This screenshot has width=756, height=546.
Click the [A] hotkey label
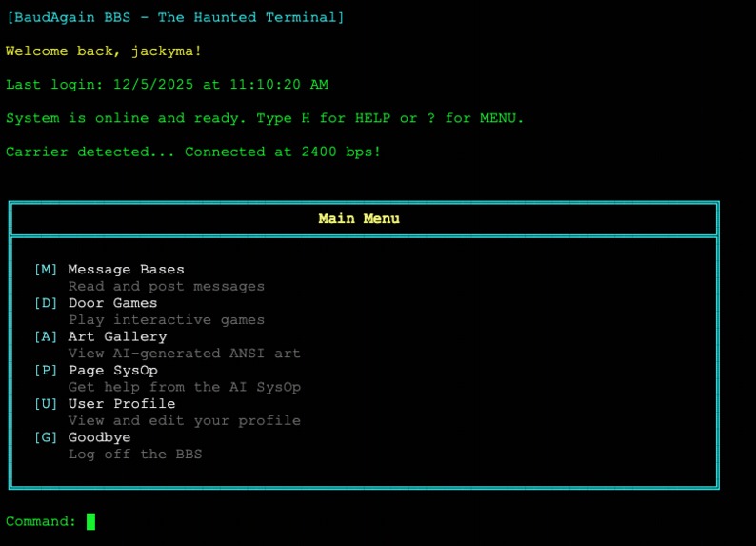point(46,336)
